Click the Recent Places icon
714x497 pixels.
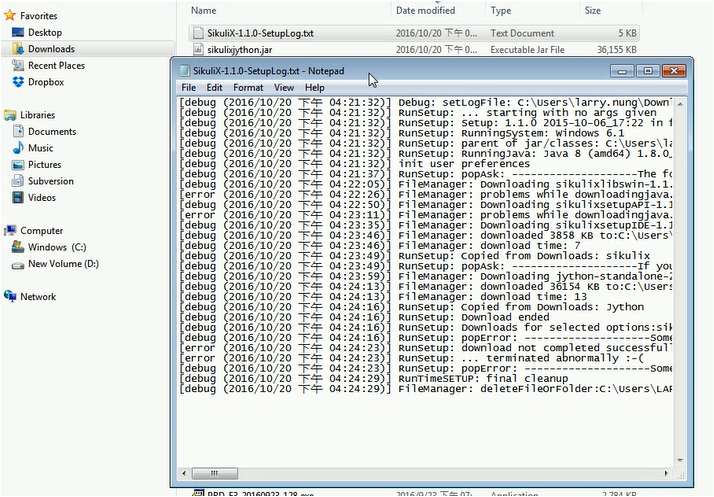coord(18,66)
